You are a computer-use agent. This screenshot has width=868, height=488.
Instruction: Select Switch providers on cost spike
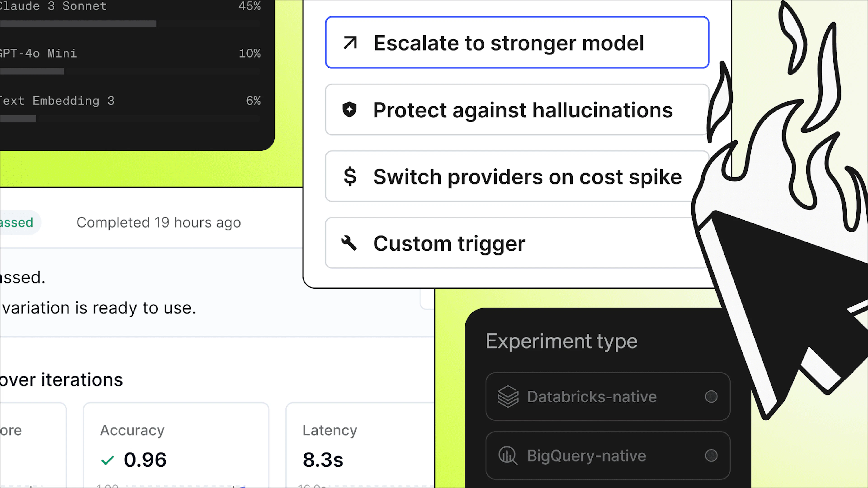pyautogui.click(x=517, y=176)
